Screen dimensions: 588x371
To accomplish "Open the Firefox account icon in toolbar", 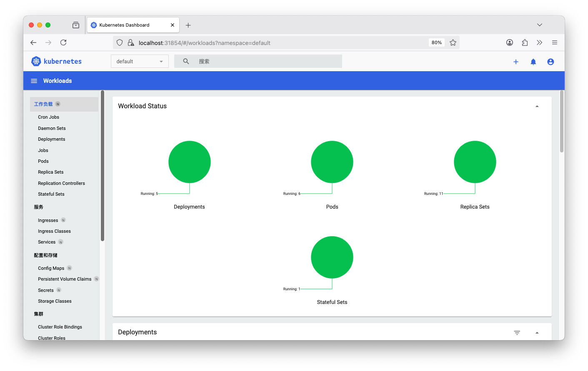I will point(510,42).
